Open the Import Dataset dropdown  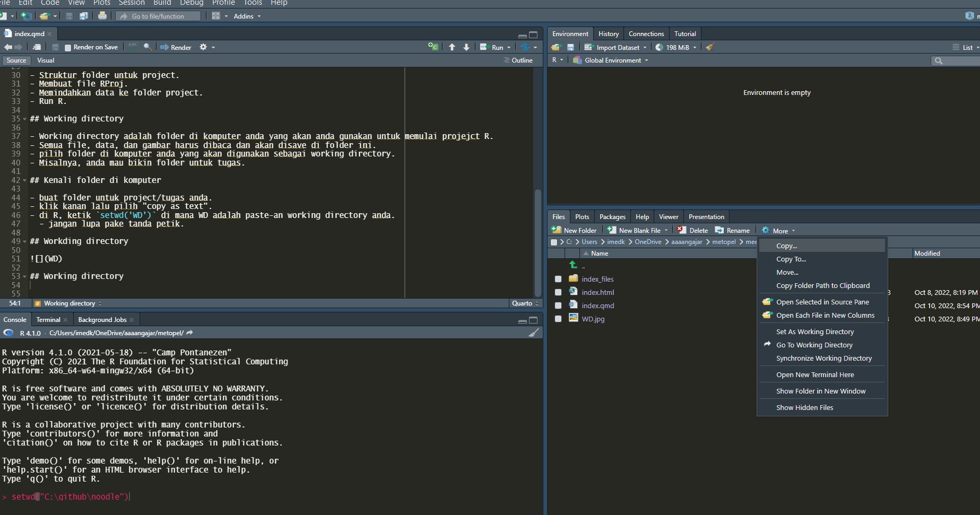(x=618, y=47)
